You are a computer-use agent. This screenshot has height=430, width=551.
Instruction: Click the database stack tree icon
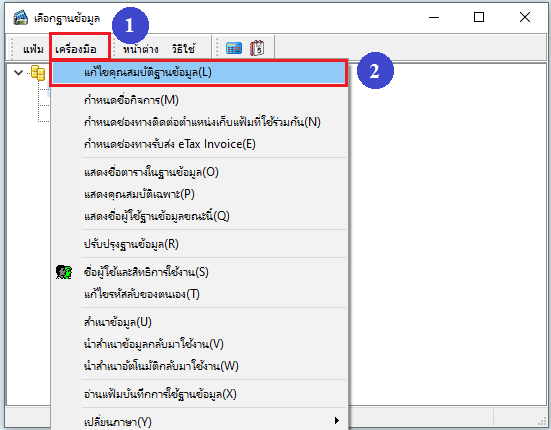38,73
